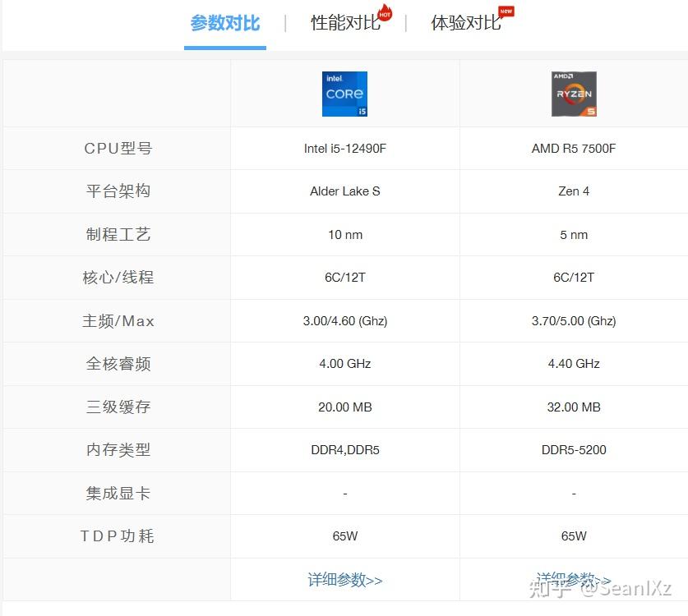Open 详细参数>> link under Intel column
Viewport: 688px width, 616px height.
pyautogui.click(x=345, y=580)
